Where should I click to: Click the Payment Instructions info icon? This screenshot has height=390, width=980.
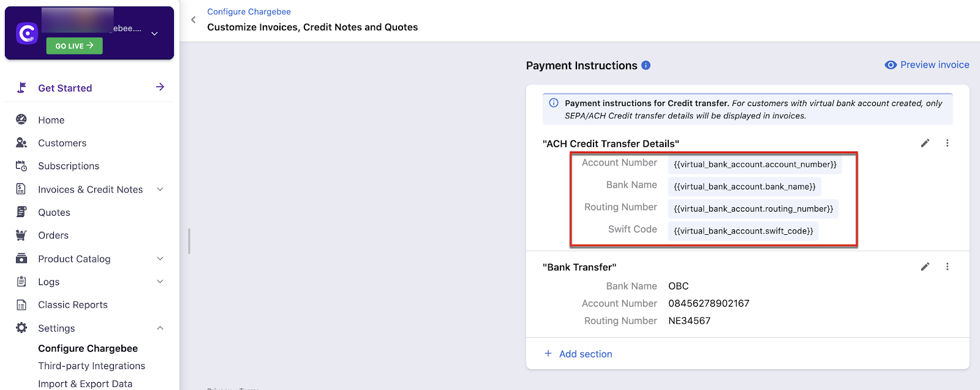646,65
